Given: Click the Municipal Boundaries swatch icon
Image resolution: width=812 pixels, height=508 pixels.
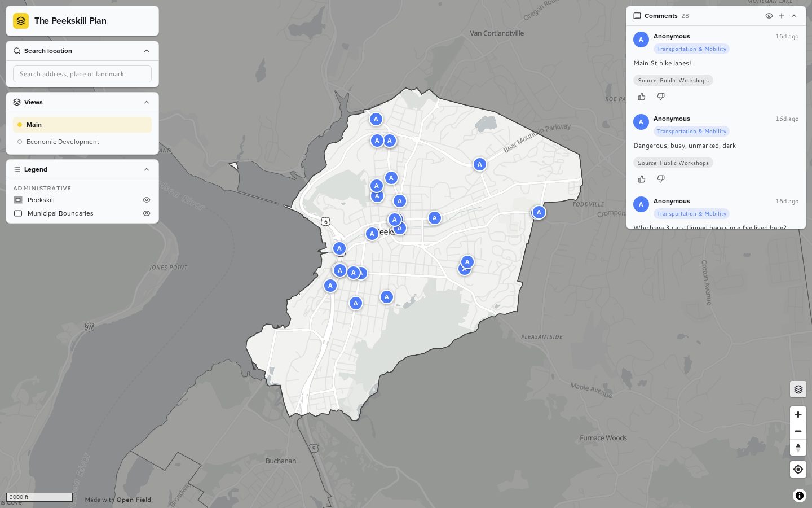Looking at the screenshot, I should (x=18, y=213).
